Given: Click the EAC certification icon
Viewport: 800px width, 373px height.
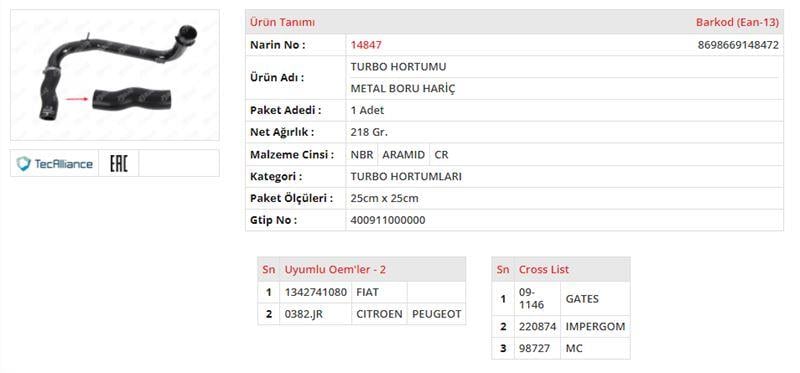Looking at the screenshot, I should tap(118, 164).
